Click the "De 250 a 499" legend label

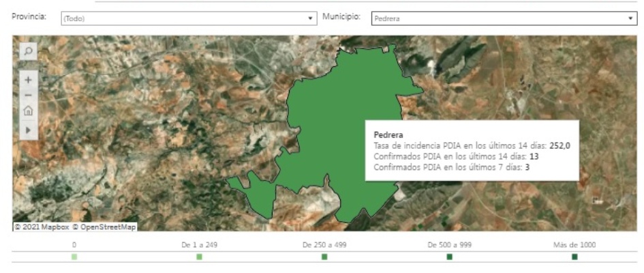coord(324,245)
